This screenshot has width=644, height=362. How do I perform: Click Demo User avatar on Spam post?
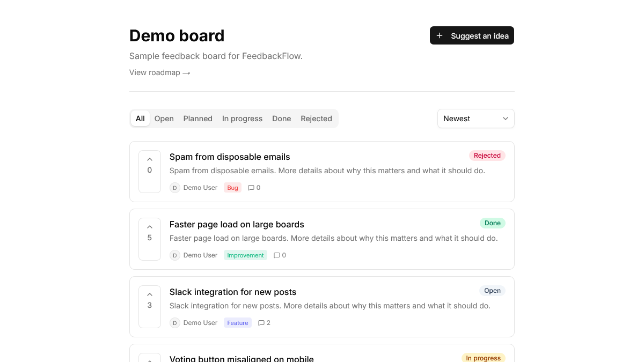tap(175, 188)
